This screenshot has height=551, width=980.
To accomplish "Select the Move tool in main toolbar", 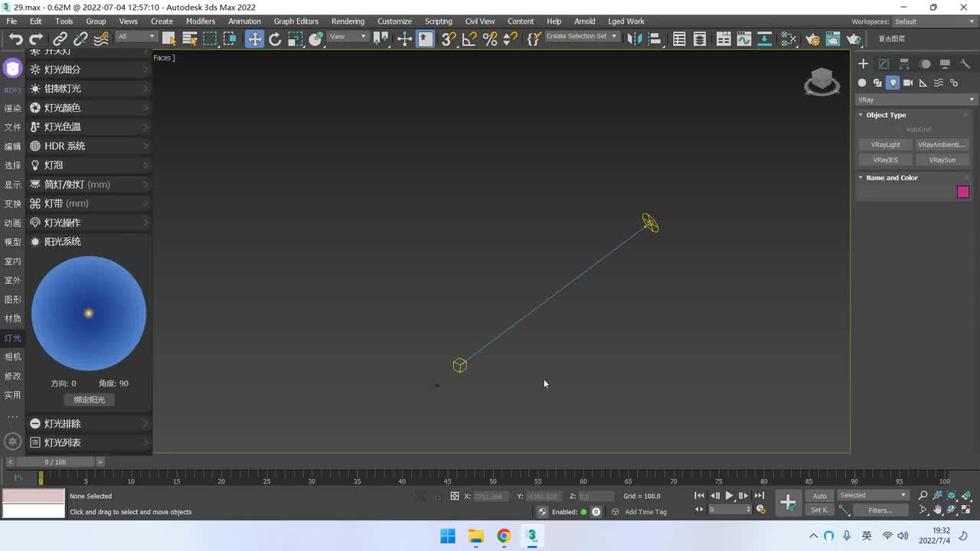I will point(254,39).
